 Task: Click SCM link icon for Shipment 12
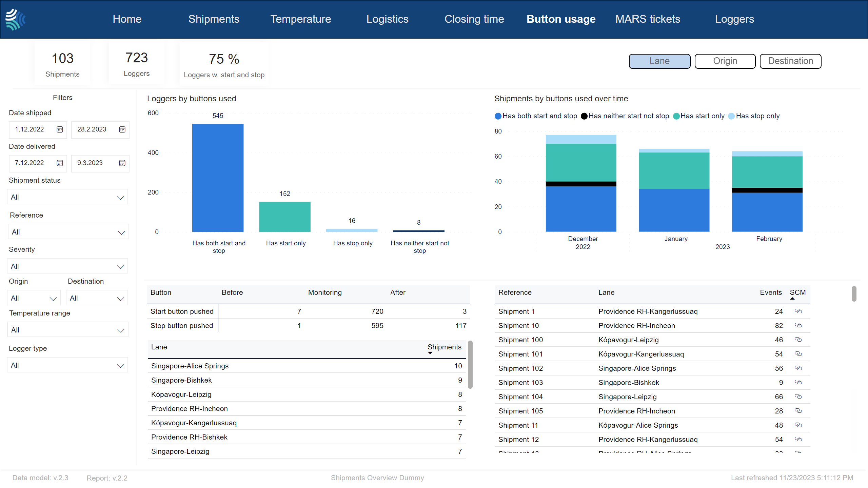click(x=798, y=439)
